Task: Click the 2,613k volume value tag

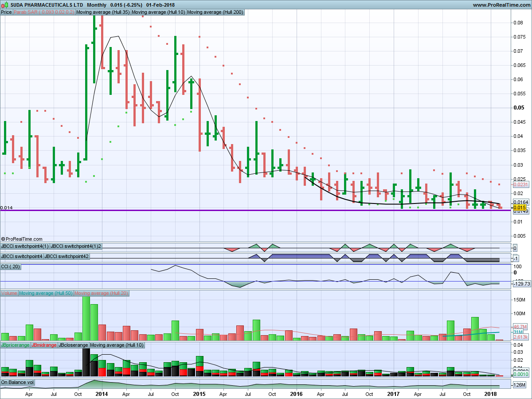Action: [520, 337]
